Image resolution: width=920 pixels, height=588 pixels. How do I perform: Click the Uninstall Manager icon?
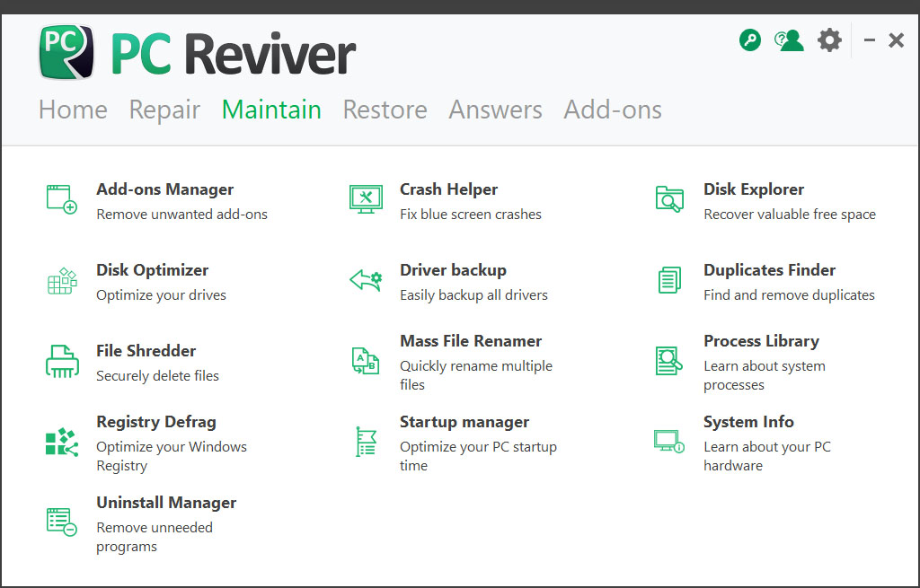(61, 522)
